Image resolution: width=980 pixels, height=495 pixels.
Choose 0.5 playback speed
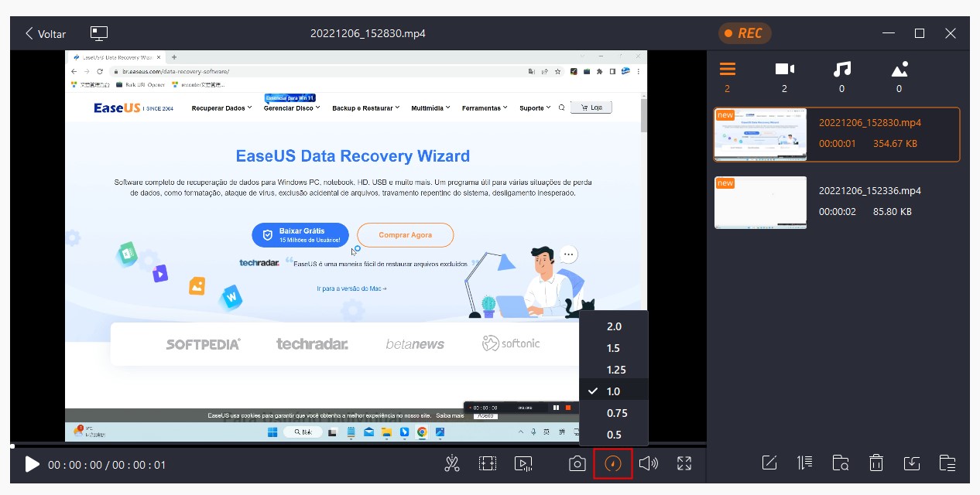[613, 435]
